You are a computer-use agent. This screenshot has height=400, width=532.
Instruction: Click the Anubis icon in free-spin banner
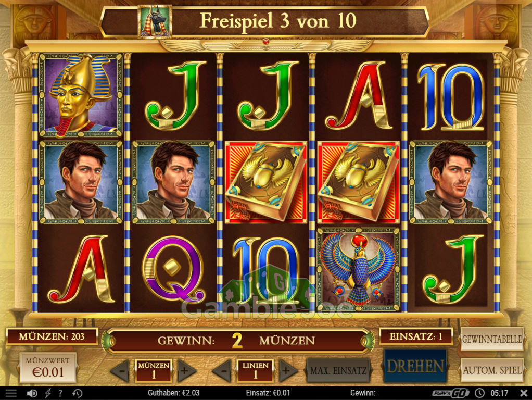coord(155,21)
